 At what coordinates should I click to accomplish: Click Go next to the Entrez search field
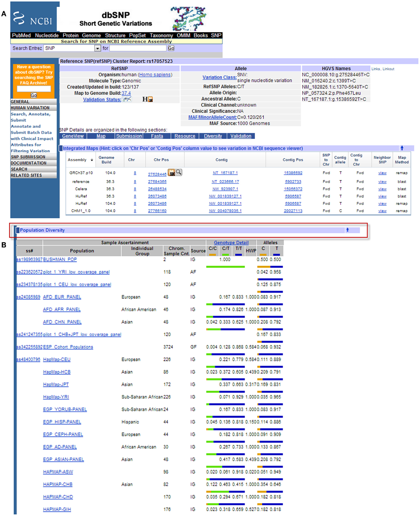coord(171,48)
